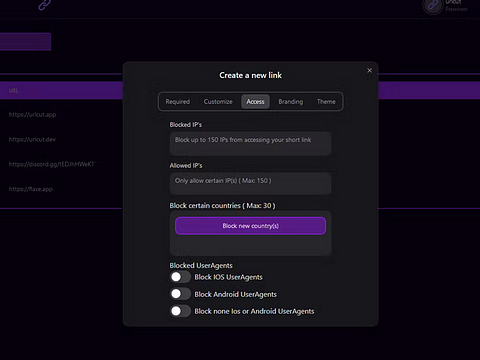This screenshot has height=360, width=480.
Task: Switch to the Required tab
Action: click(x=178, y=102)
